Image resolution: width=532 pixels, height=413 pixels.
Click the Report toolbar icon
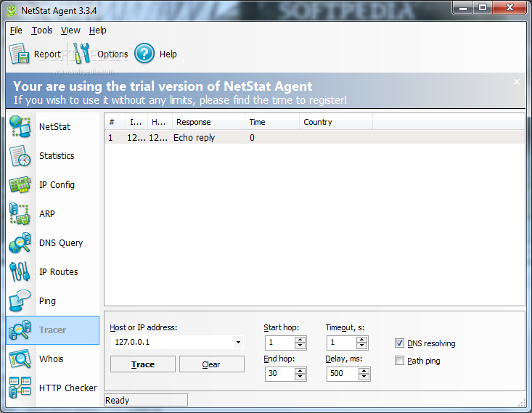click(x=19, y=54)
